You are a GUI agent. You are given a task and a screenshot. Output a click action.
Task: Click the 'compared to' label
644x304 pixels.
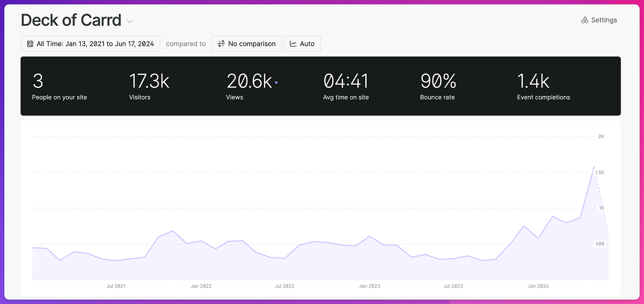tap(186, 44)
